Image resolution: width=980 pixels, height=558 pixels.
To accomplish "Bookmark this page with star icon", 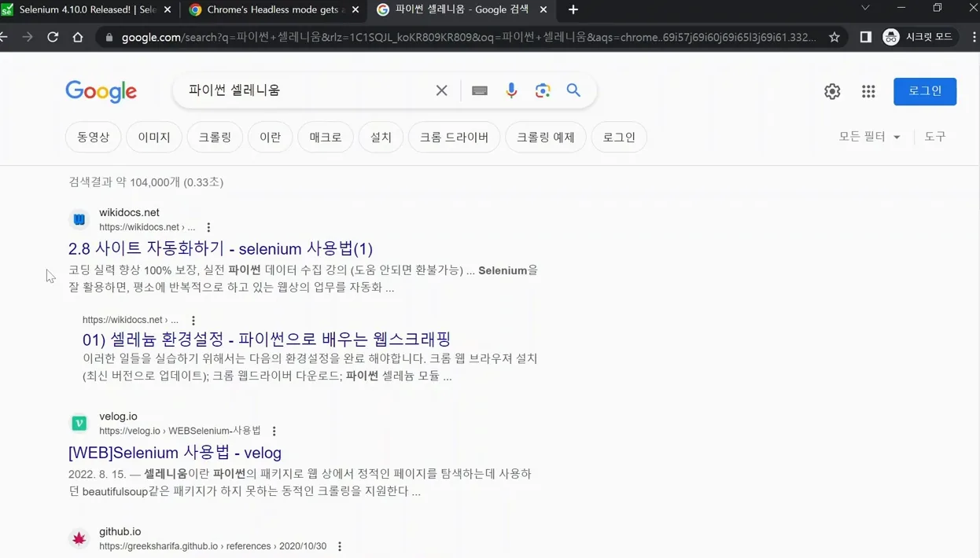I will [x=834, y=37].
